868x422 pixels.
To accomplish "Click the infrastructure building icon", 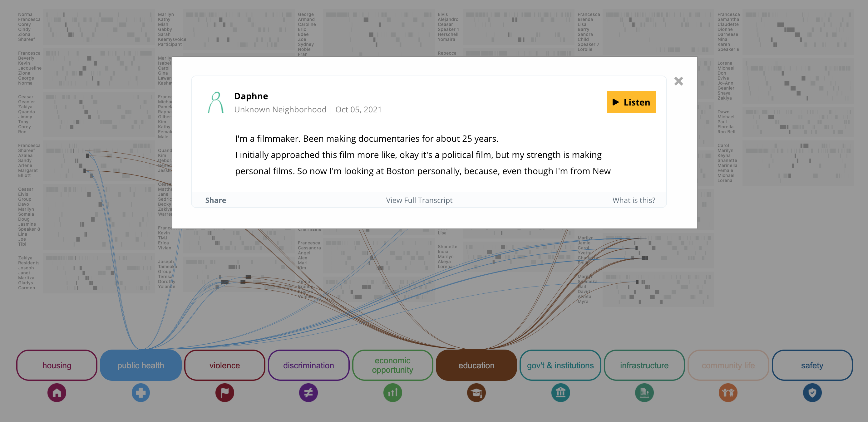I will point(644,393).
